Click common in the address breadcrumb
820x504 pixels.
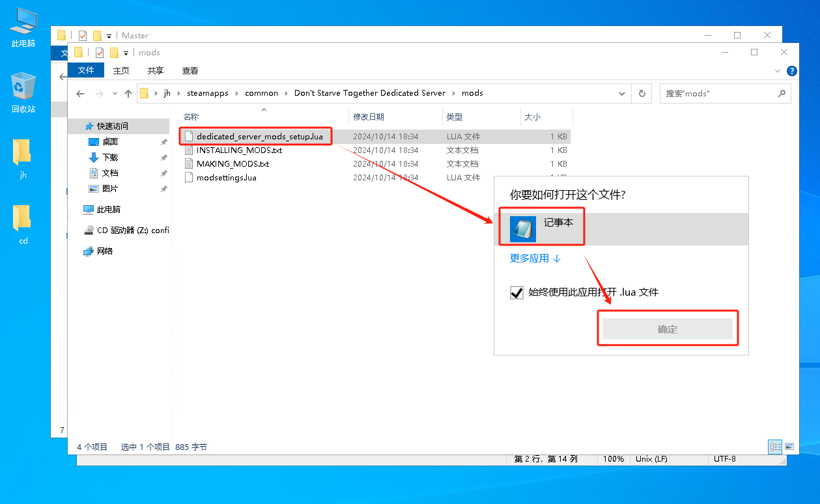(261, 93)
